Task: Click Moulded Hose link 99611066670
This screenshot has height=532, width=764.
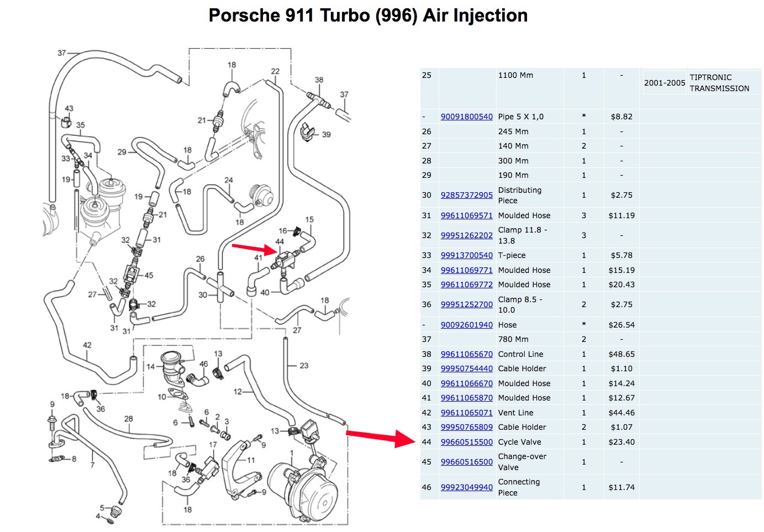Action: pos(466,383)
